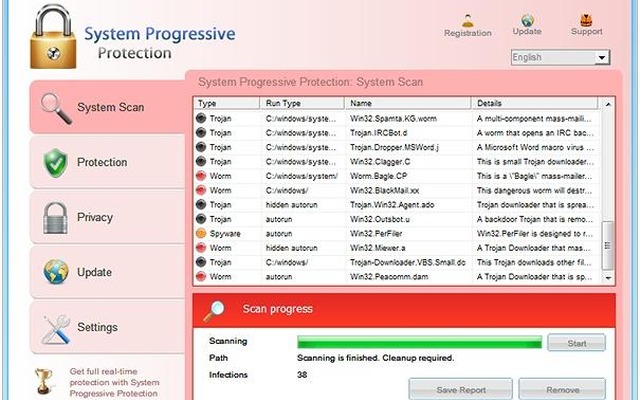The width and height of the screenshot is (640, 400).
Task: Click the Remove button
Action: pyautogui.click(x=562, y=390)
